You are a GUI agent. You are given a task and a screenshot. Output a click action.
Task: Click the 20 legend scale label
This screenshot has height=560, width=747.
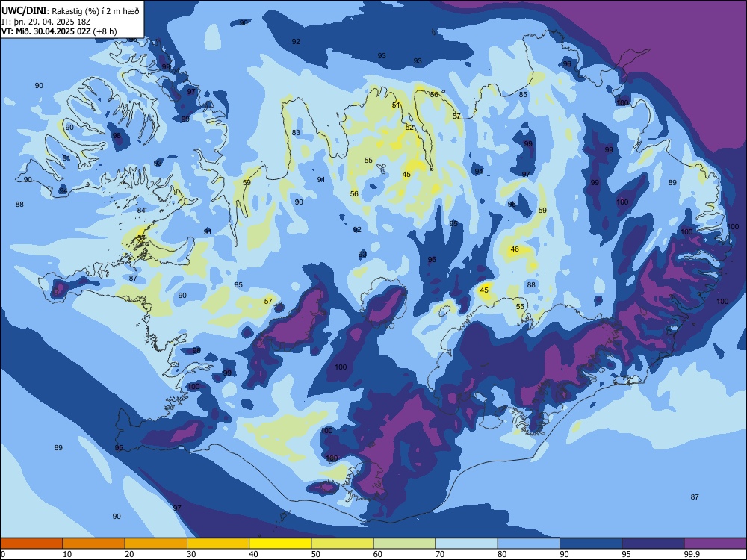tap(129, 554)
